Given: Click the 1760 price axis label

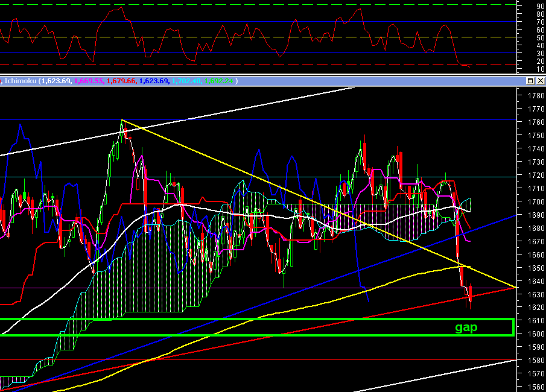Looking at the screenshot, I should click(x=536, y=122).
